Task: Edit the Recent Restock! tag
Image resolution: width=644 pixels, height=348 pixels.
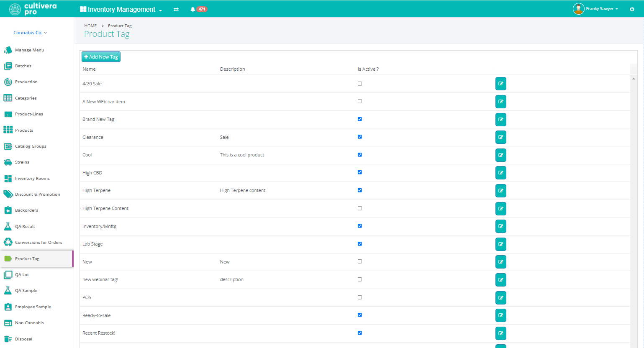Action: pos(501,333)
